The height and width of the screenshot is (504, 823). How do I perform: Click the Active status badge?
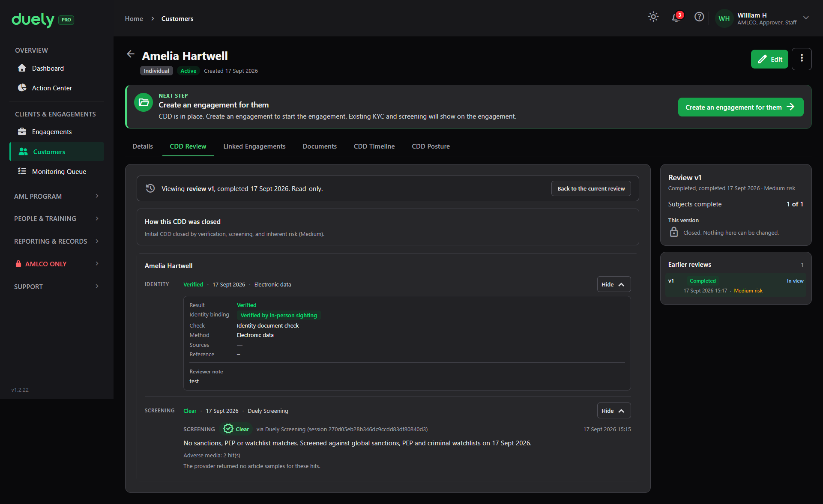pyautogui.click(x=189, y=71)
